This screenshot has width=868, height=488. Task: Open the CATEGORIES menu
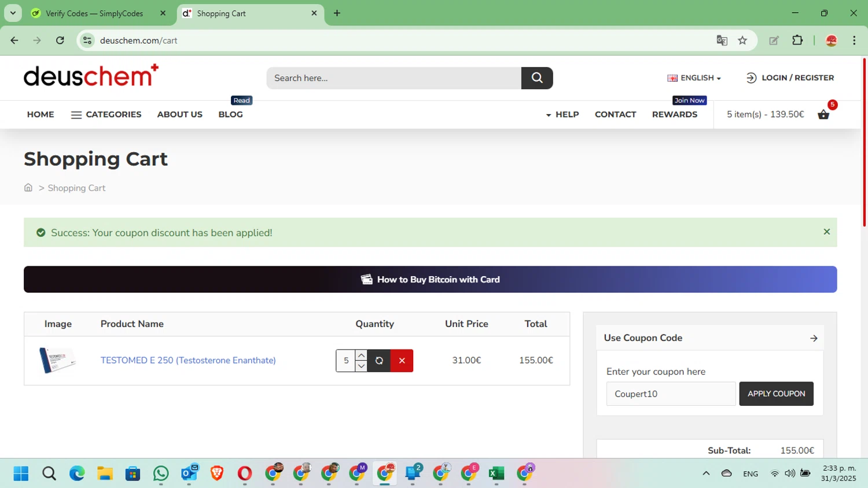(106, 115)
